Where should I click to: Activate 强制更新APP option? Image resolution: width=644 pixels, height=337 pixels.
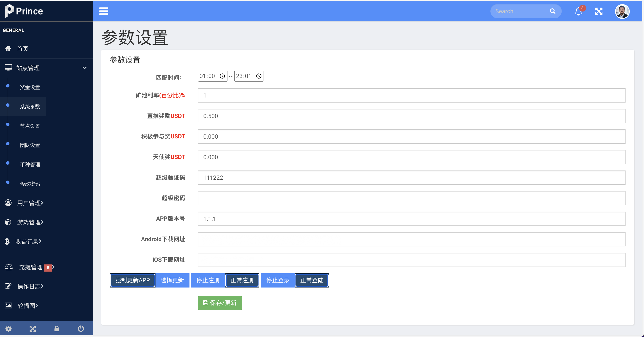(x=132, y=280)
